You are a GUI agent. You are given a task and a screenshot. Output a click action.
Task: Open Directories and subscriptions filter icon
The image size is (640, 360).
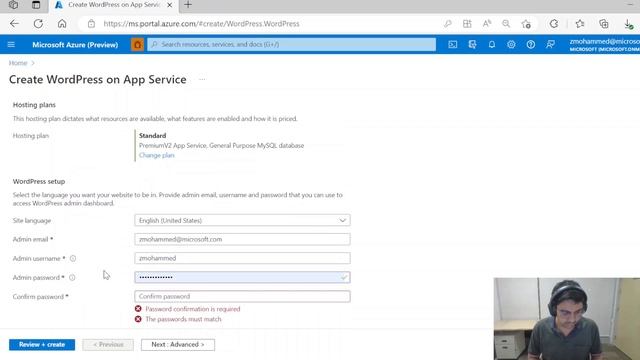[472, 44]
